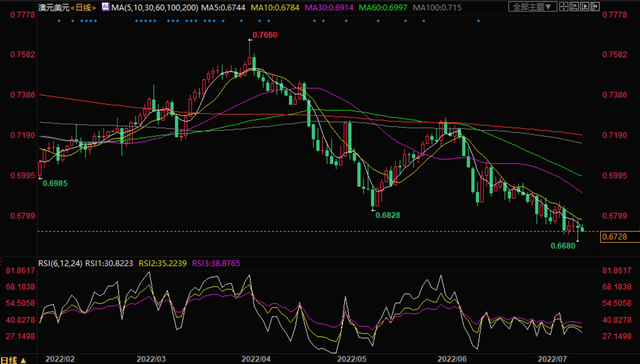
Task: Open the 全部主题 dropdown
Action: pyautogui.click(x=532, y=7)
